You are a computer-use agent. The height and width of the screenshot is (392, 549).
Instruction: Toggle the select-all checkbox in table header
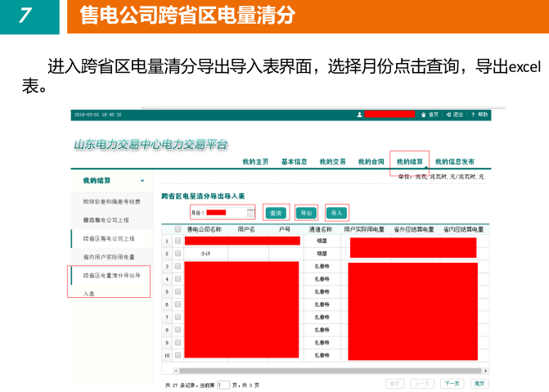point(178,230)
